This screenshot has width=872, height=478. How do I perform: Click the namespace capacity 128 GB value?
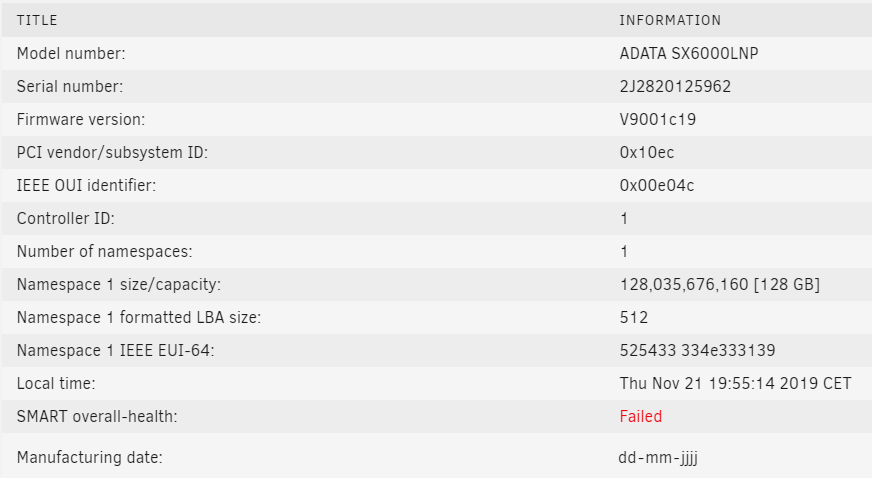point(720,285)
